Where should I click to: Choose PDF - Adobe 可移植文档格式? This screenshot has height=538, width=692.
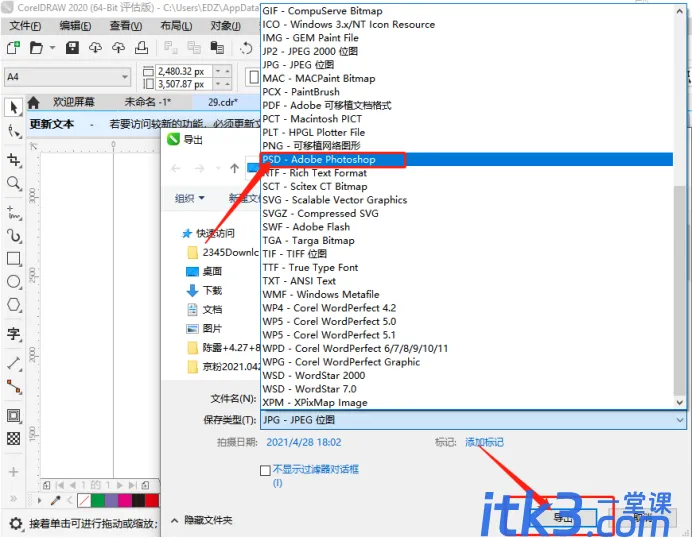pyautogui.click(x=467, y=105)
